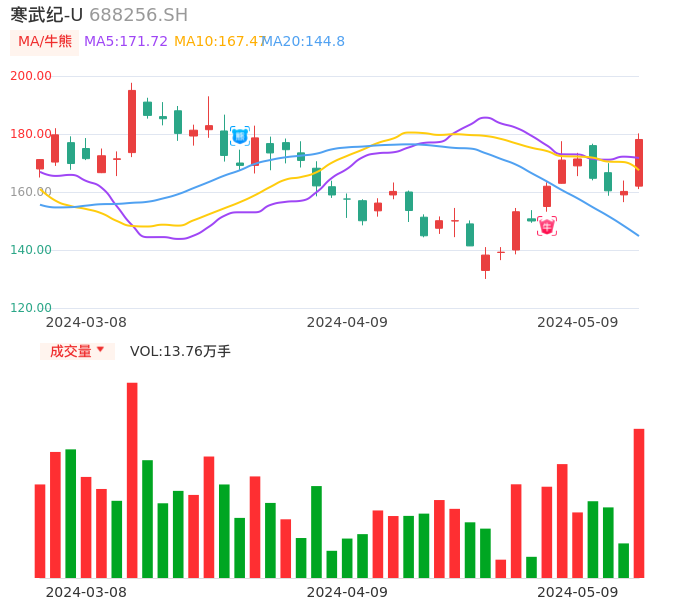The image size is (686, 606).
Task: Click the tallest red volume bar
Action: coord(132,480)
